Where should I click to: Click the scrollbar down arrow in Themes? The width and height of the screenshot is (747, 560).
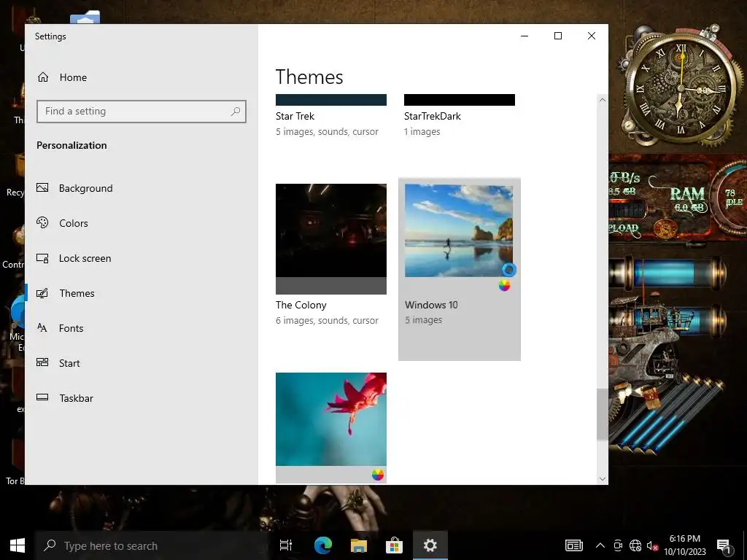[602, 478]
